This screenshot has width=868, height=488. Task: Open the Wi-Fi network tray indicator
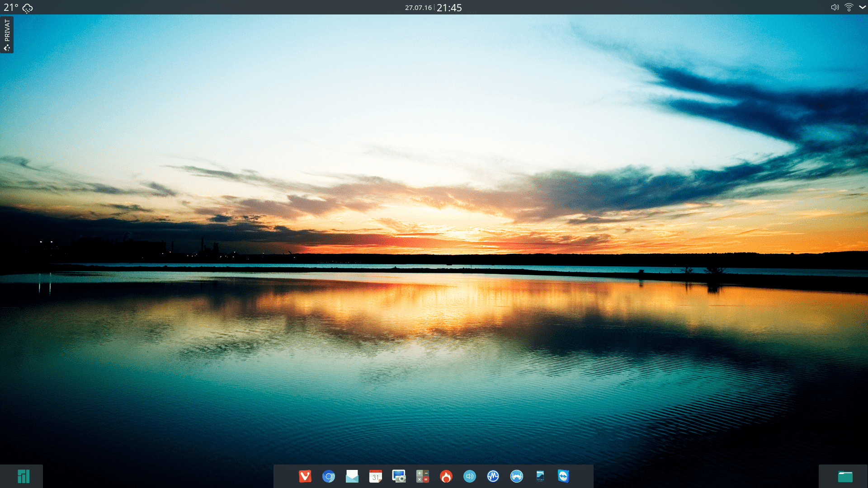tap(849, 7)
